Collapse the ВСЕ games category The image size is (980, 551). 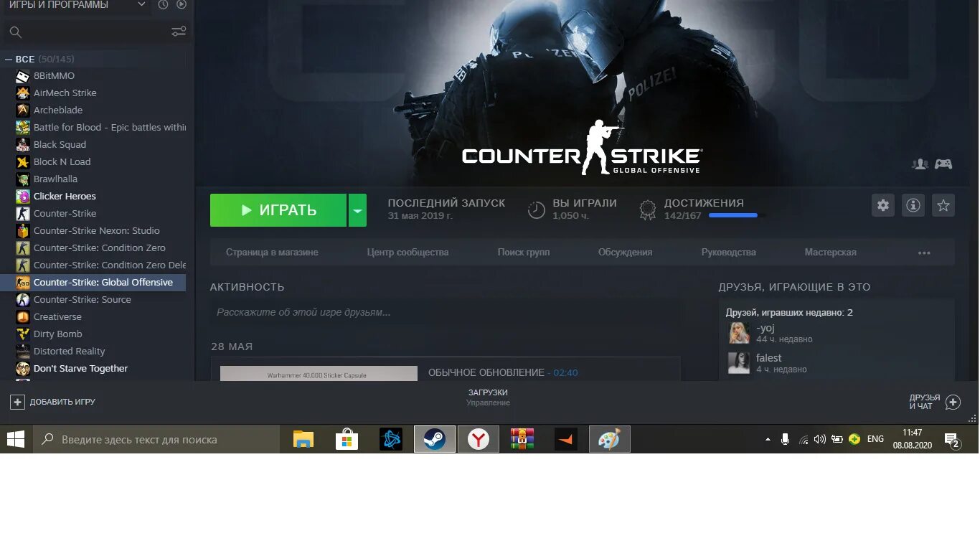[x=9, y=59]
